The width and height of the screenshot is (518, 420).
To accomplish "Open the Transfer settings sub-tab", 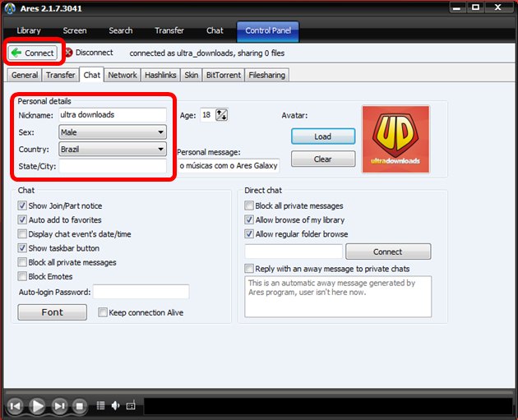I will tap(61, 76).
